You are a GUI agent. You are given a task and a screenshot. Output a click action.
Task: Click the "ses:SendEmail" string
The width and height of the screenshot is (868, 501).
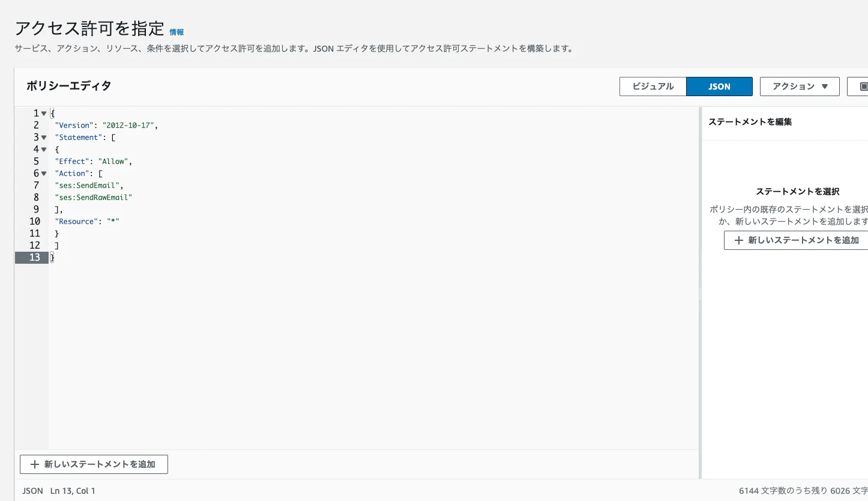pyautogui.click(x=86, y=186)
